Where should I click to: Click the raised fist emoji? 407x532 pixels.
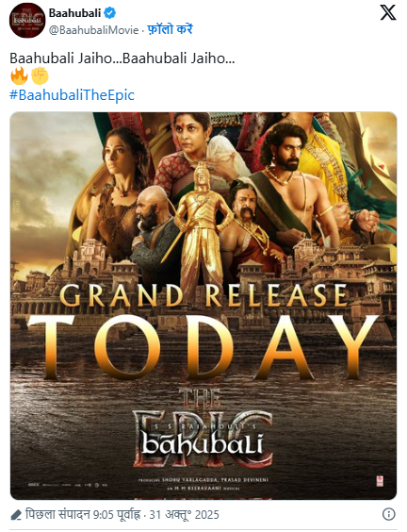40,75
